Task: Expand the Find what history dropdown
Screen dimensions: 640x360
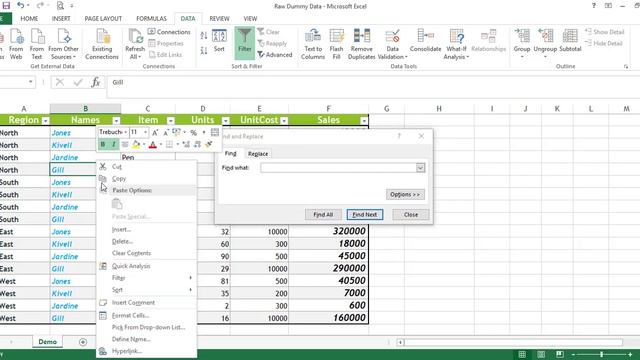Action: click(x=420, y=168)
